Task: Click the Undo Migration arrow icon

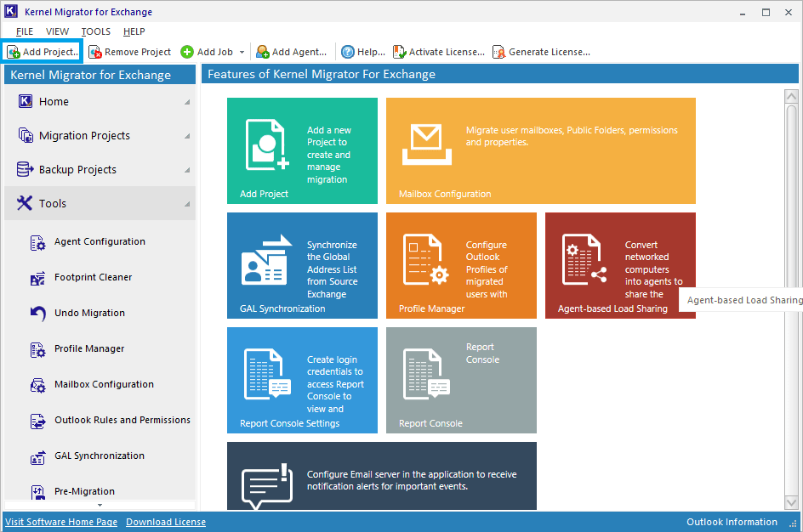Action: [37, 314]
